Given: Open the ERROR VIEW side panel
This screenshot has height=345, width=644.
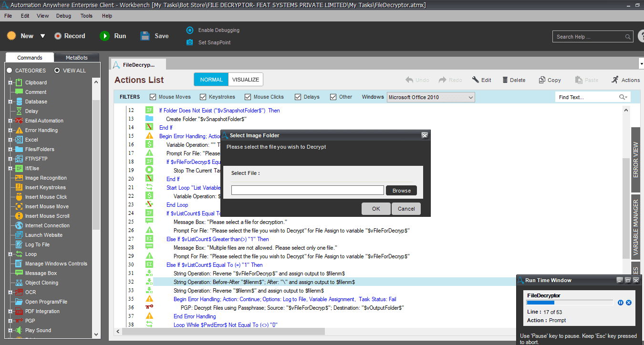Looking at the screenshot, I should tap(635, 159).
